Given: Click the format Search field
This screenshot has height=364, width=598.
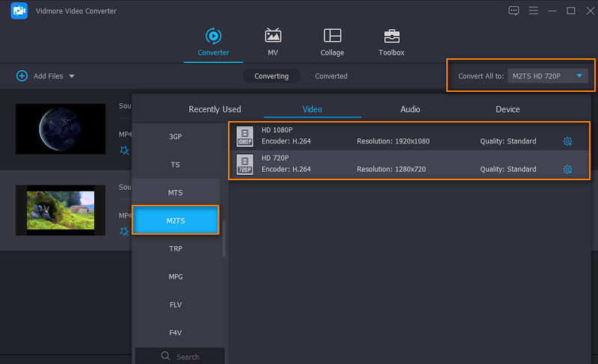Looking at the screenshot, I should 179,357.
